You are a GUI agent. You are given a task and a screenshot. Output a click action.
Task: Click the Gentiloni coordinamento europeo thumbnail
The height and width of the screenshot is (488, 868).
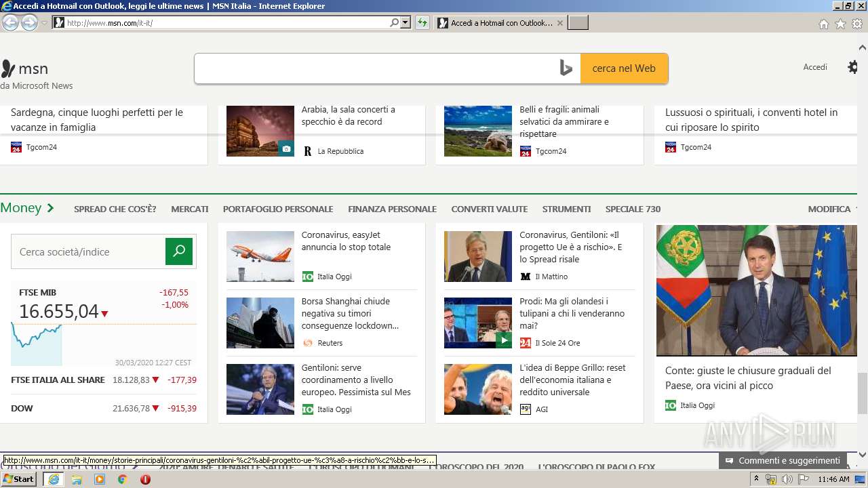[260, 389]
